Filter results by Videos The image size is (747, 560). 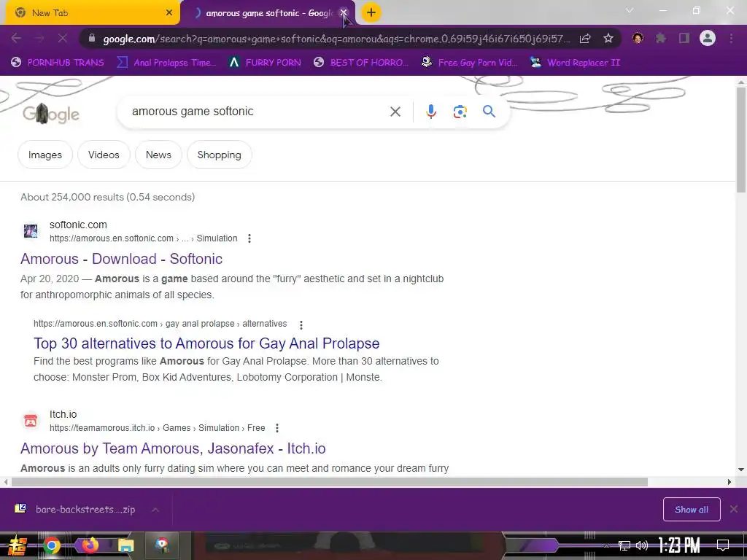[104, 155]
